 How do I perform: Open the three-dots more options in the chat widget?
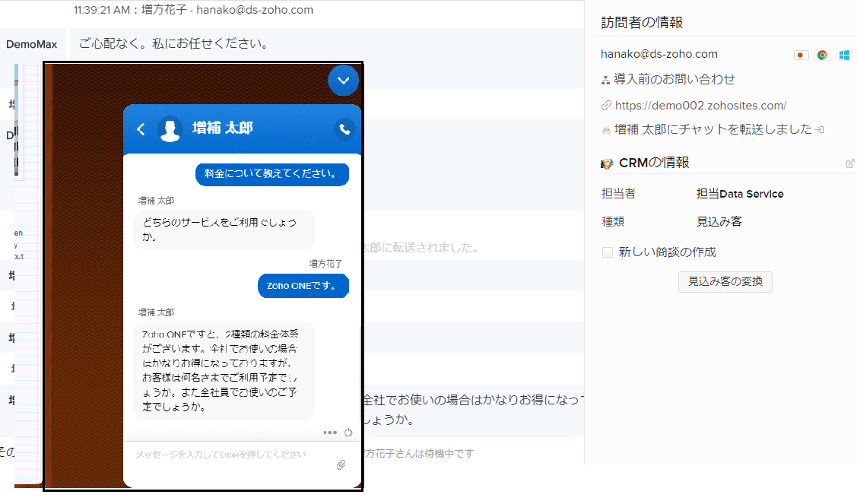(x=329, y=433)
